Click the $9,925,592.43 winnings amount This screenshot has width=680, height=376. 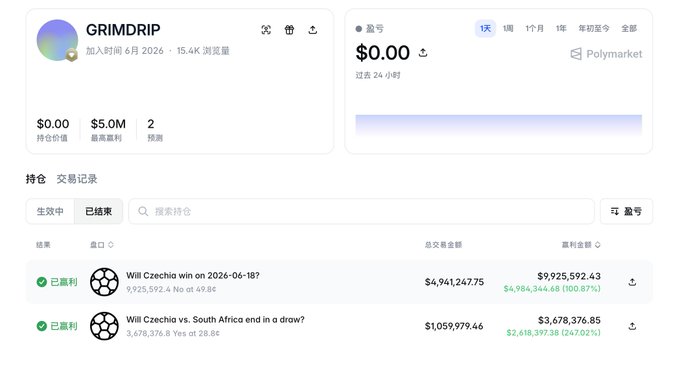tap(569, 276)
